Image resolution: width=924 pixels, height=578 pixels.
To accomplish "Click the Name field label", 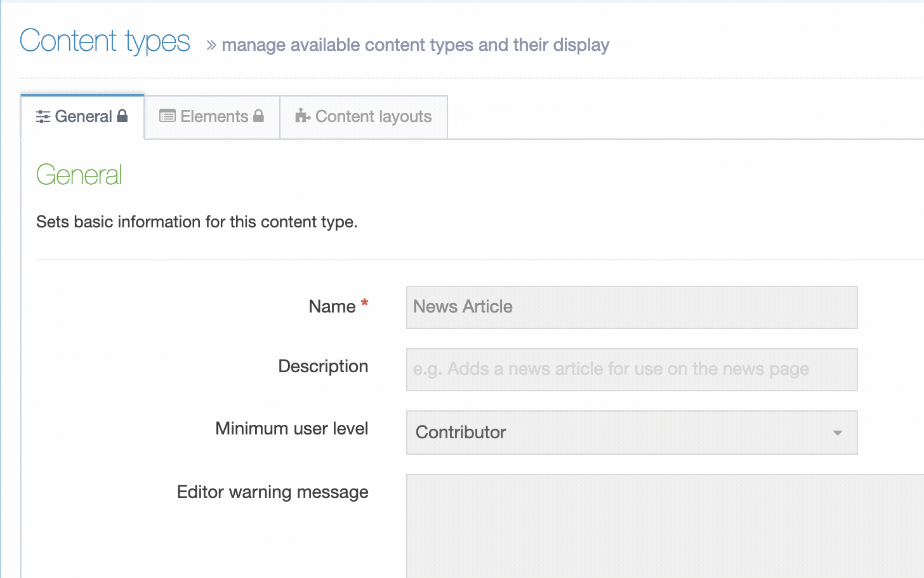I will 331,307.
